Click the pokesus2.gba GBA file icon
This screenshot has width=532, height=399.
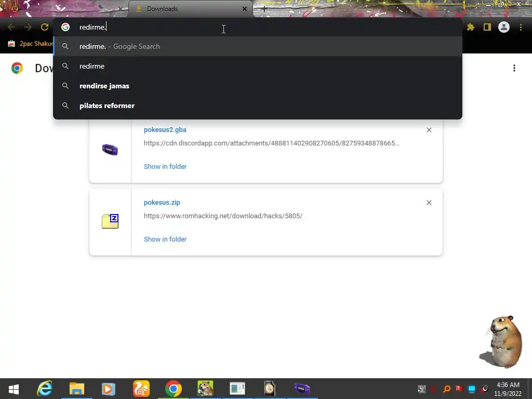pyautogui.click(x=110, y=149)
